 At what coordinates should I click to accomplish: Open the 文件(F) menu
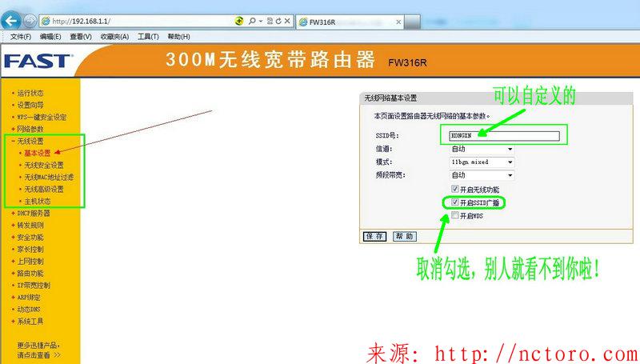click(x=21, y=37)
